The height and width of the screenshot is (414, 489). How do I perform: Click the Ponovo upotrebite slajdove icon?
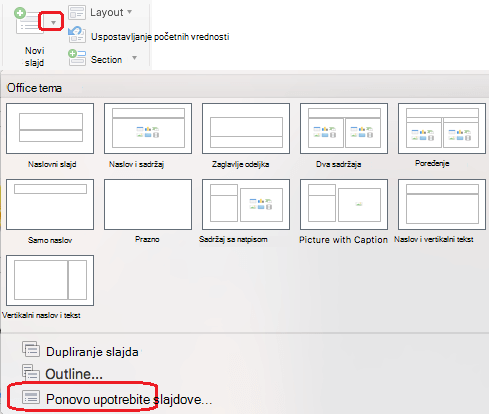pyautogui.click(x=31, y=397)
